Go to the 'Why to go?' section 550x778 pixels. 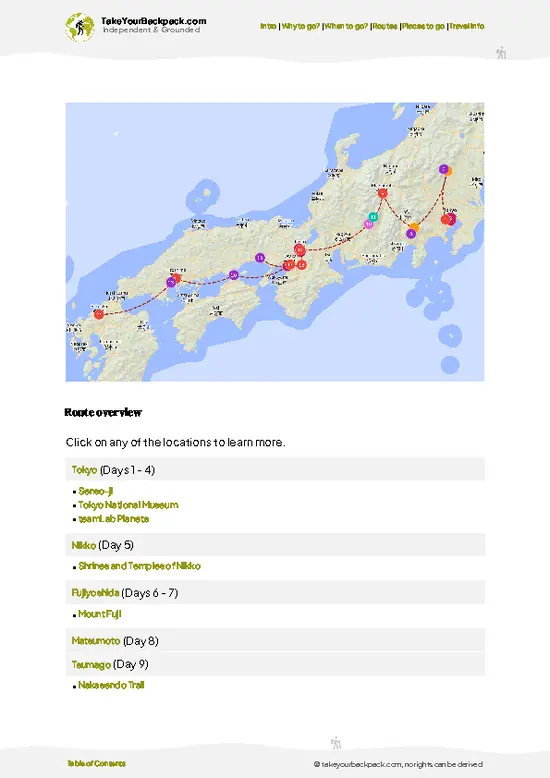(x=301, y=26)
